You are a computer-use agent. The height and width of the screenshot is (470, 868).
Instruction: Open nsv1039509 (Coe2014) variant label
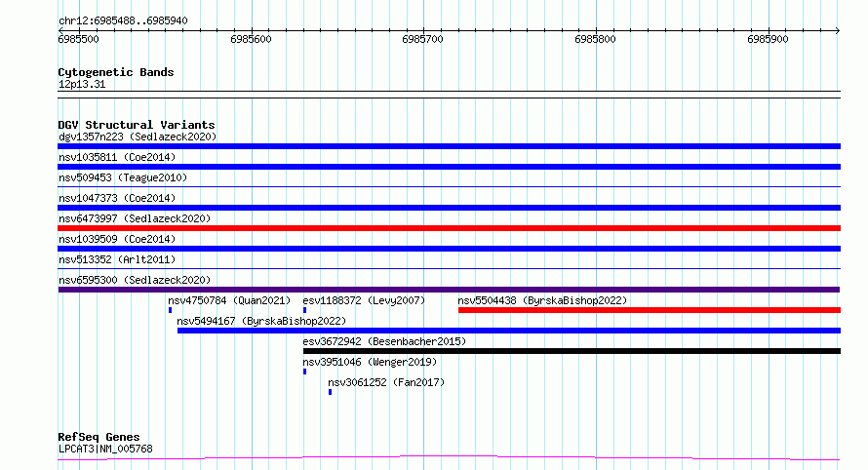[x=117, y=239]
